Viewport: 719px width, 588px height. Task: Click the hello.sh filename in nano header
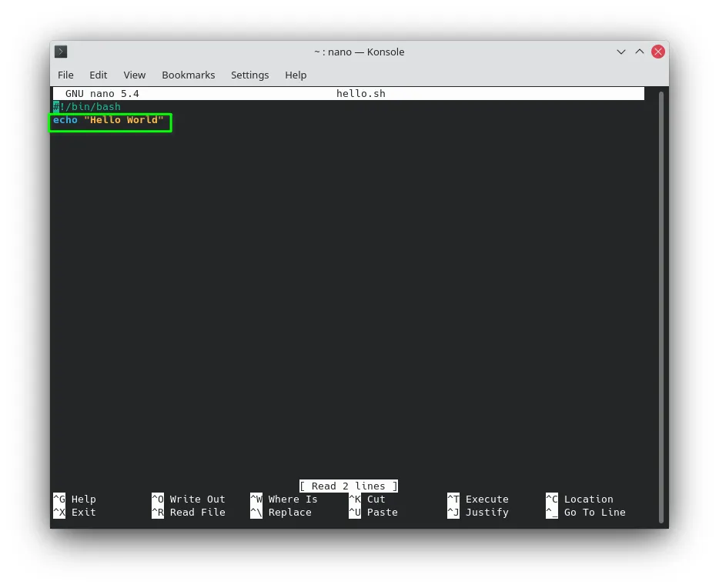(361, 93)
